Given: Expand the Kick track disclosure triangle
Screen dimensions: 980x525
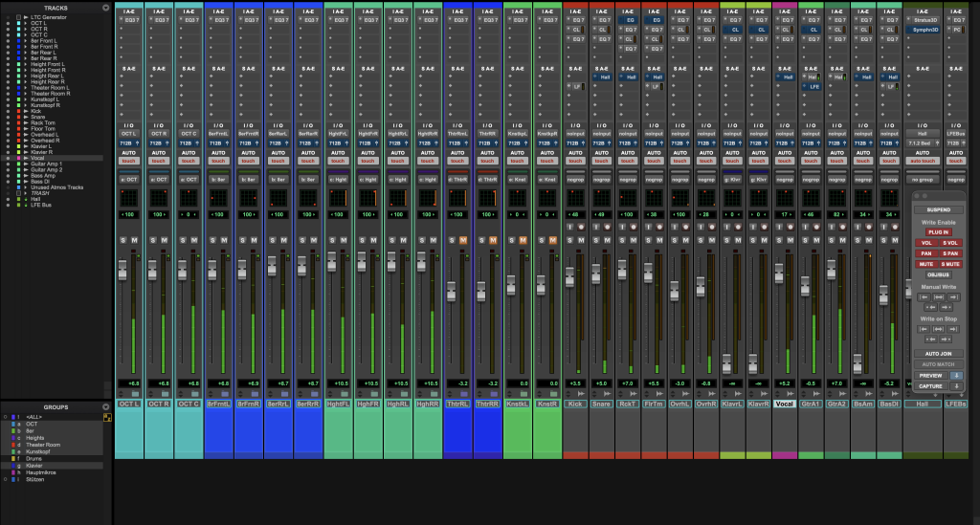Looking at the screenshot, I should pyautogui.click(x=28, y=111).
